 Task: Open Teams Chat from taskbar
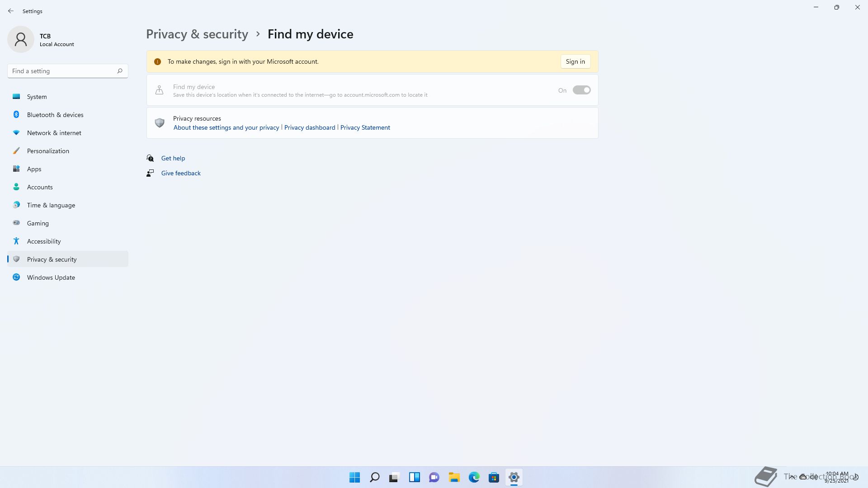click(434, 477)
